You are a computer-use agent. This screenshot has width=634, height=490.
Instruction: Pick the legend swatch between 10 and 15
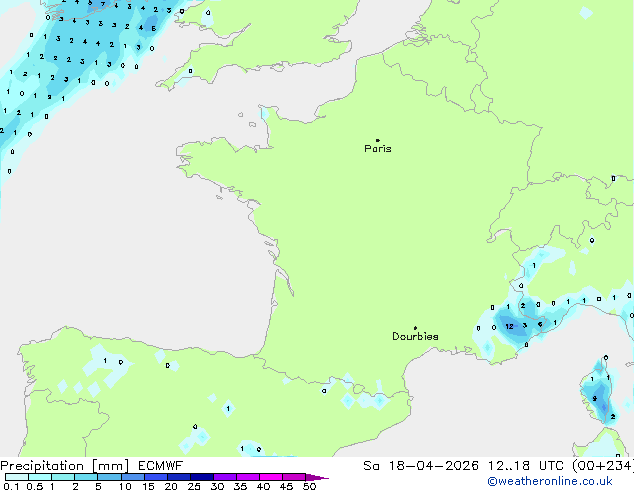133,477
